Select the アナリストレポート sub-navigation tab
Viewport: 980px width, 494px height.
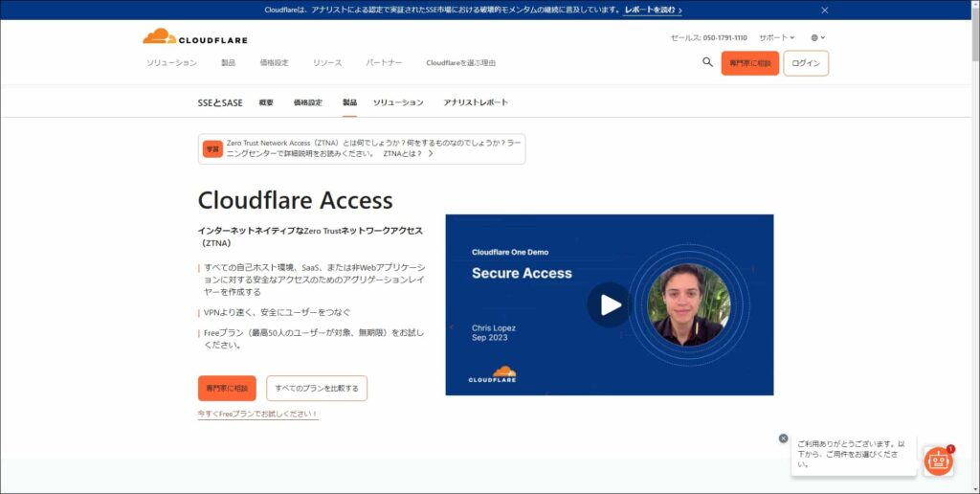(476, 102)
